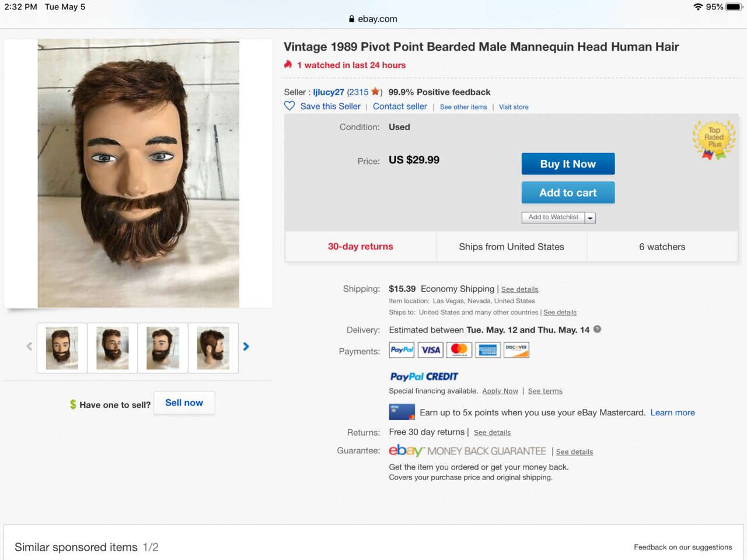Click the heart icon to save this seller
Image resolution: width=747 pixels, height=560 pixels.
(289, 106)
